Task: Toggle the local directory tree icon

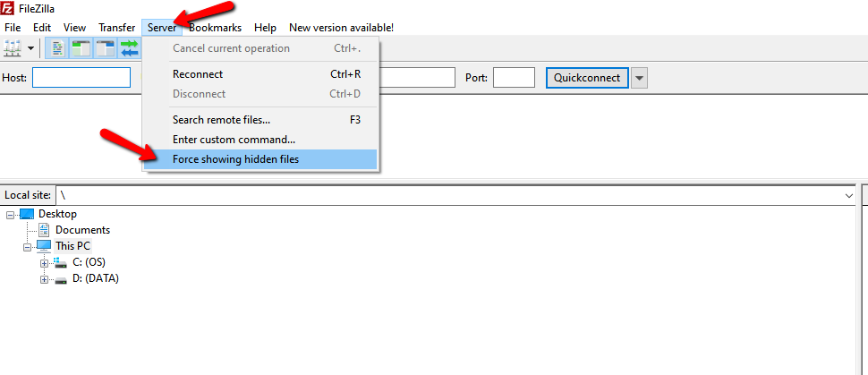Action: tap(81, 48)
